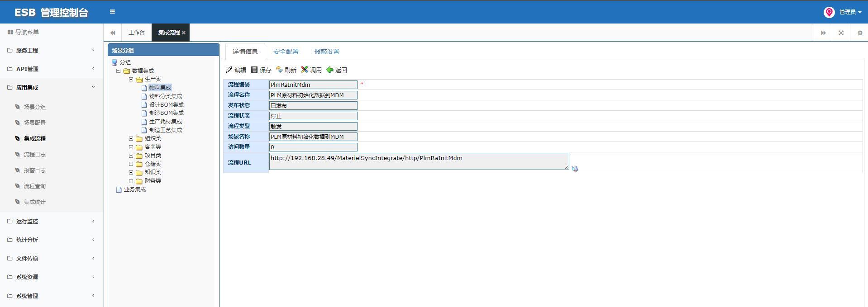
Task: Click the 流程名称 input field
Action: point(313,95)
